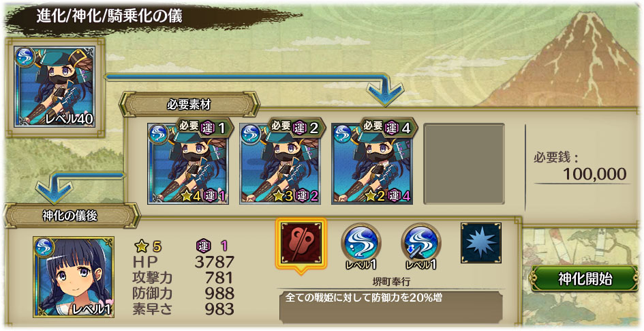The height and width of the screenshot is (331, 644).
Task: Click the 必要 運 1 requirement badge
Action: click(x=202, y=128)
